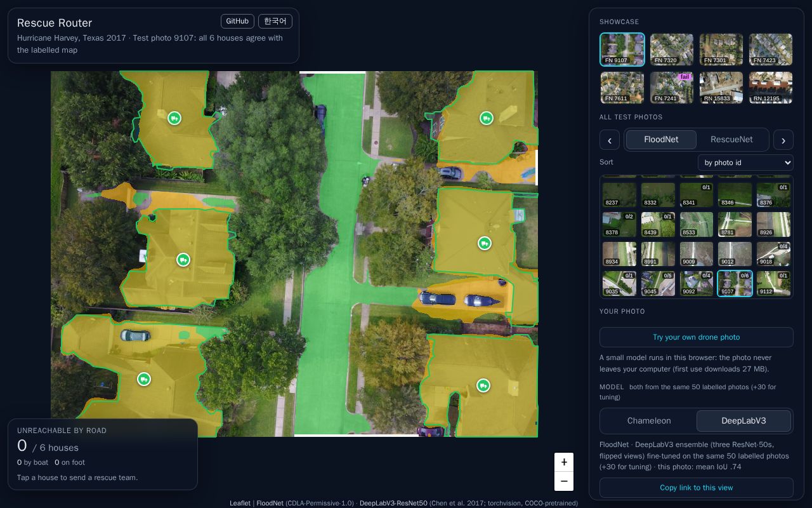Screen dimensions: 812x508
Task: Open the DeepLabV3-ResNet50 attribution link
Action: click(393, 503)
